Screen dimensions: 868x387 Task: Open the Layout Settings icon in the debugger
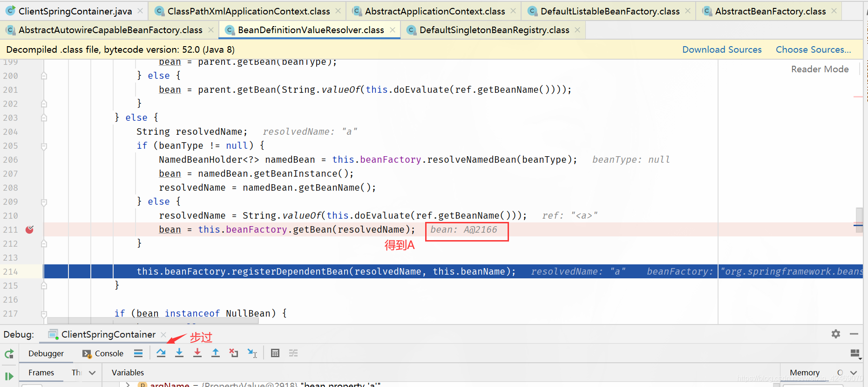(x=855, y=353)
